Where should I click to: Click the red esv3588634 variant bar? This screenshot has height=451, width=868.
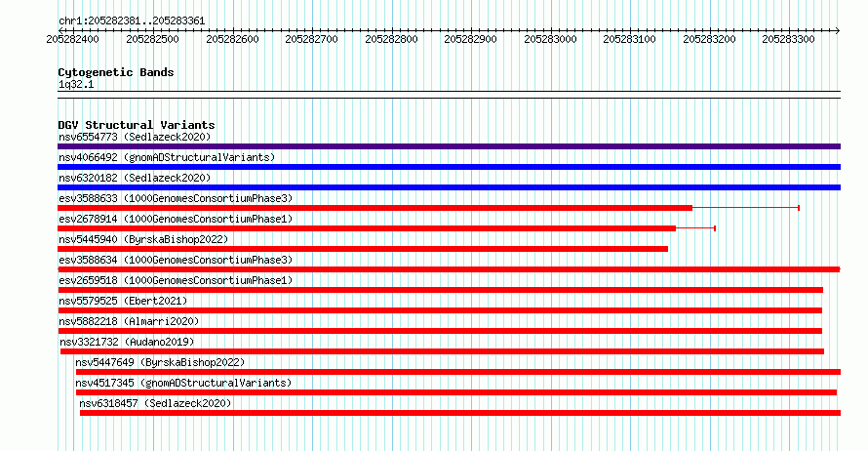click(449, 269)
